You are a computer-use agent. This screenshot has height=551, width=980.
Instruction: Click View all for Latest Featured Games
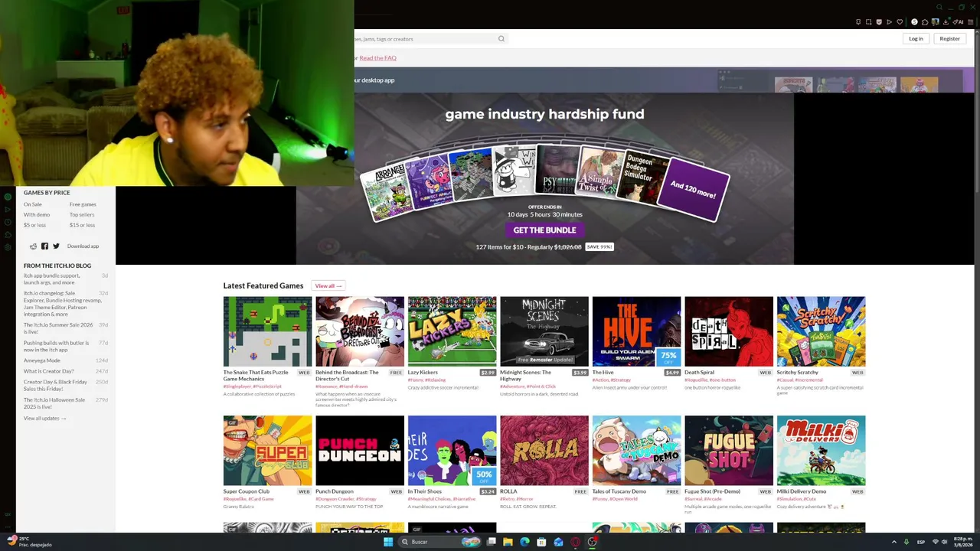coord(328,286)
